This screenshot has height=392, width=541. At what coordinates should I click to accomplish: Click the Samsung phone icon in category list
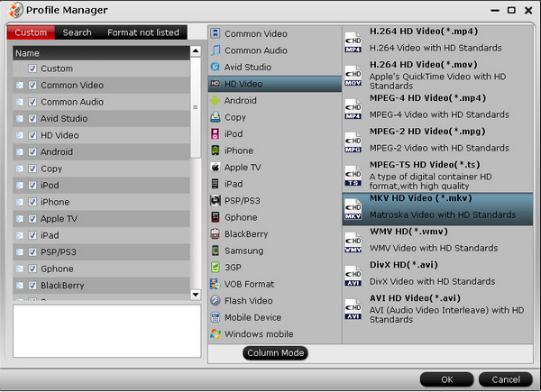[215, 251]
